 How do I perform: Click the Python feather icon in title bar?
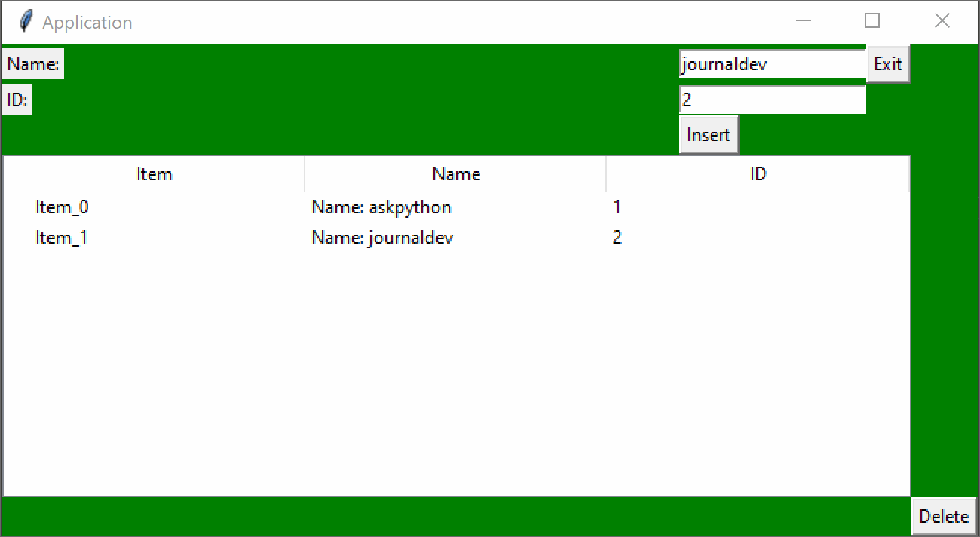25,21
